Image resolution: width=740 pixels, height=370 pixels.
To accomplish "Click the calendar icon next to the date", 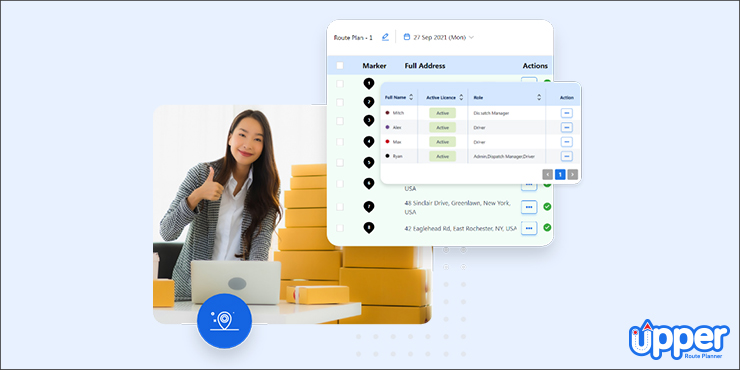I will pyautogui.click(x=407, y=37).
